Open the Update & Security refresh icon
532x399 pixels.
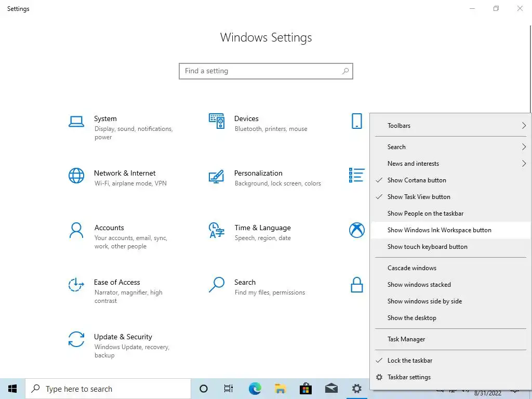(x=76, y=339)
